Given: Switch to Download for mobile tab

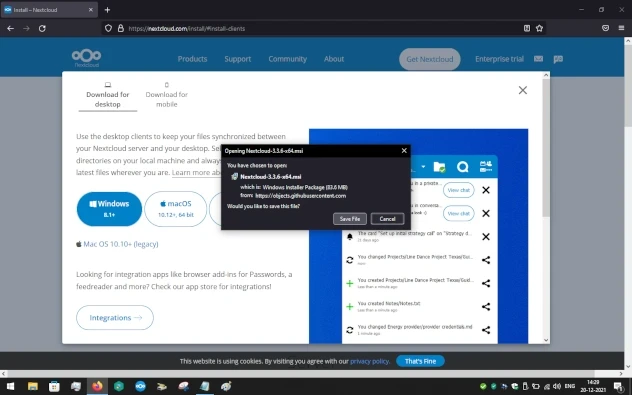Looking at the screenshot, I should pyautogui.click(x=166, y=96).
